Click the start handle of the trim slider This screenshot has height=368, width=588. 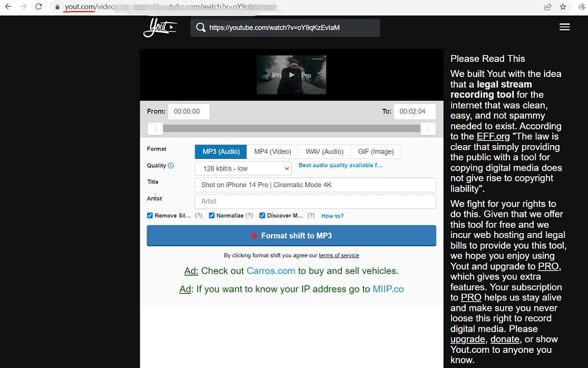click(x=155, y=129)
